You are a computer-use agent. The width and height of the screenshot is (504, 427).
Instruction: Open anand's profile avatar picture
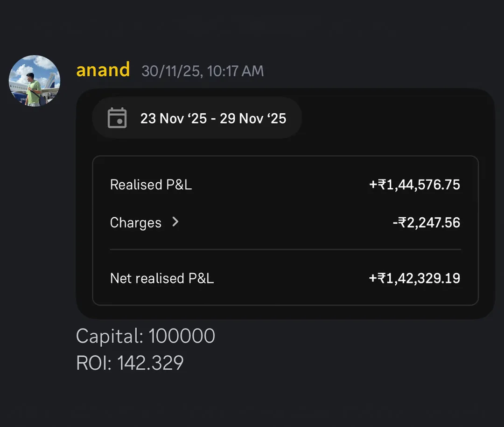click(35, 81)
